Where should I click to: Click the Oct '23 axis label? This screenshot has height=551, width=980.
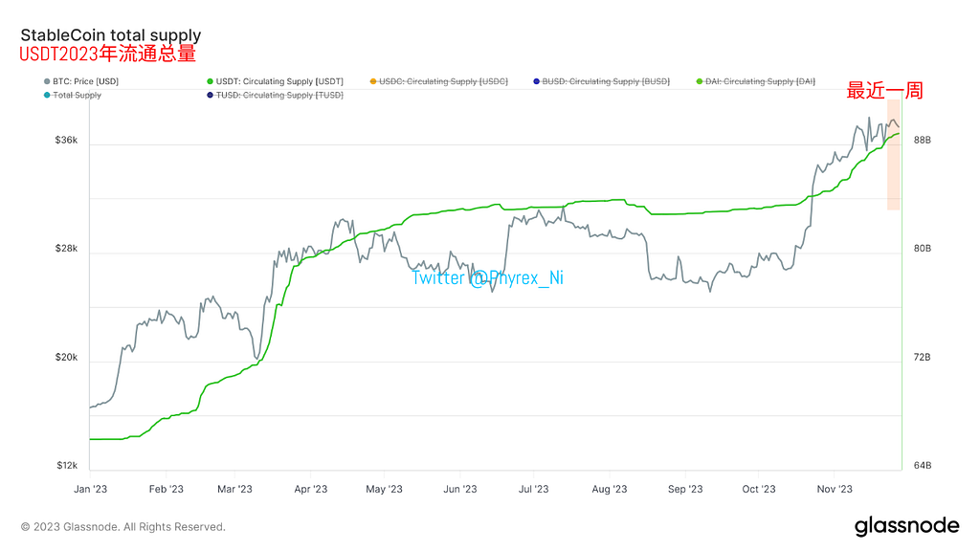(759, 489)
